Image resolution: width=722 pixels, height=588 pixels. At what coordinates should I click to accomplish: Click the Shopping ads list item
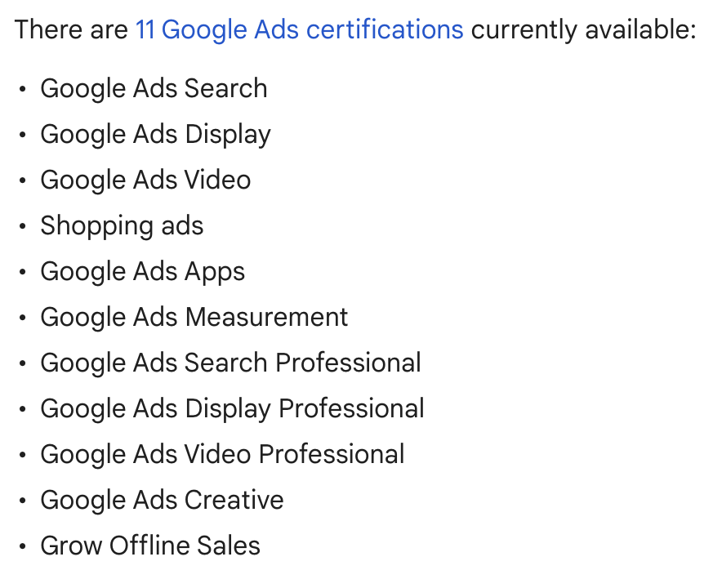122,225
